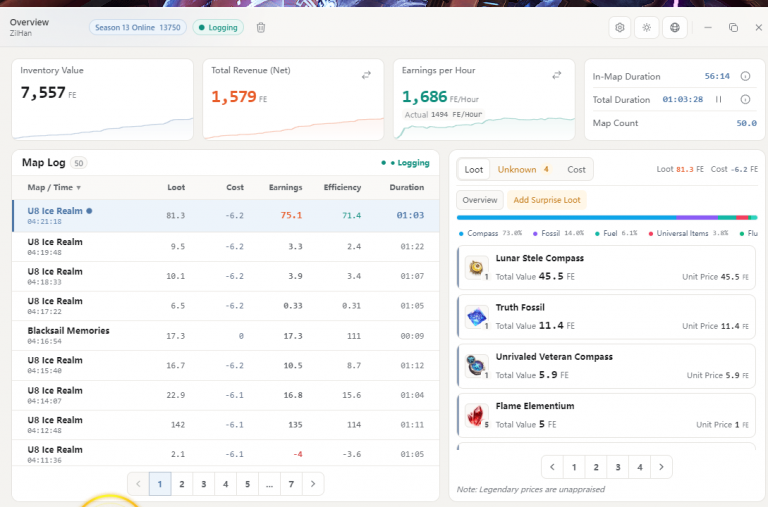
Task: Click the Unrivaled Veteran Compass icon
Action: tap(476, 366)
